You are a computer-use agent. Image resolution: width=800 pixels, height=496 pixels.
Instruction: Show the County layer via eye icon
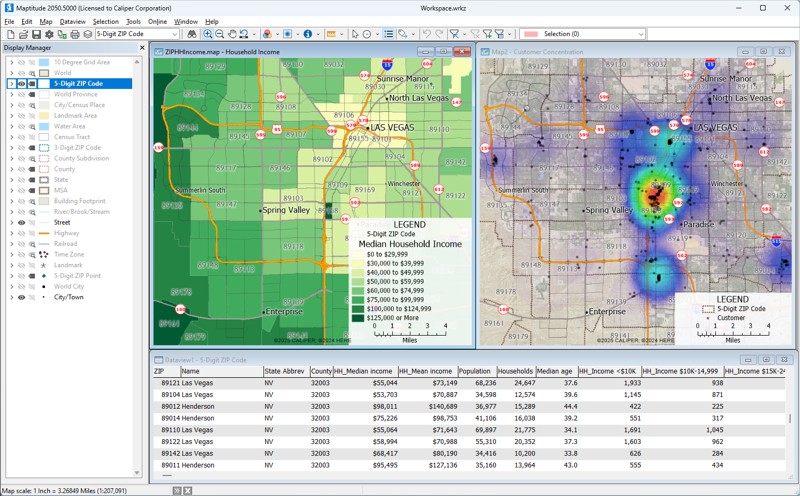pos(21,169)
